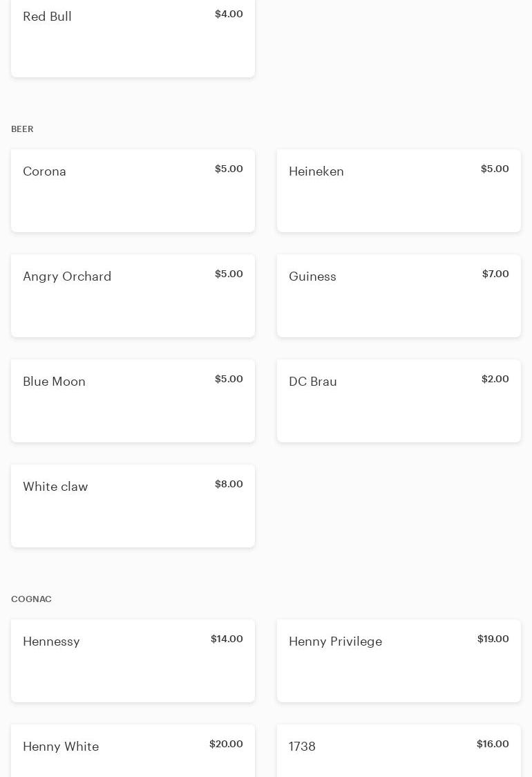This screenshot has height=777, width=532.
Task: Click the BEER section heading
Action: click(22, 129)
